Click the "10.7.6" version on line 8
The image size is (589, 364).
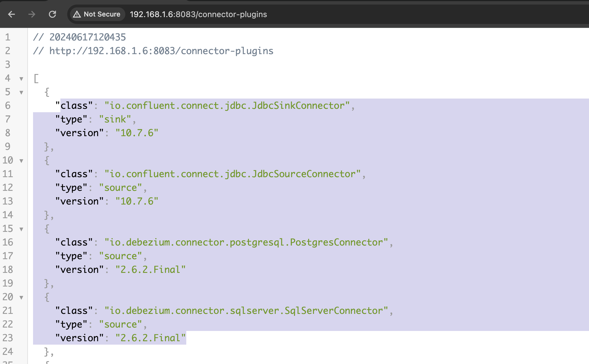137,133
